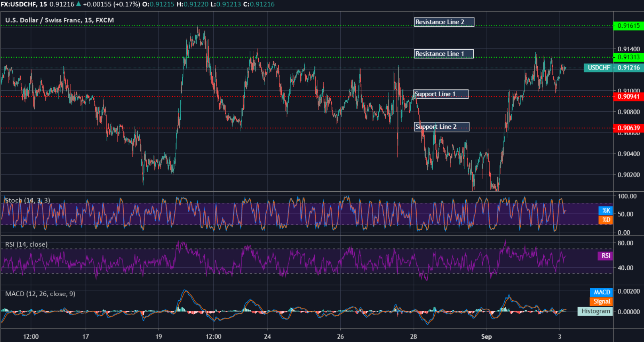Click the 26 date label on time axis
This screenshot has height=342, width=644.
coord(340,337)
